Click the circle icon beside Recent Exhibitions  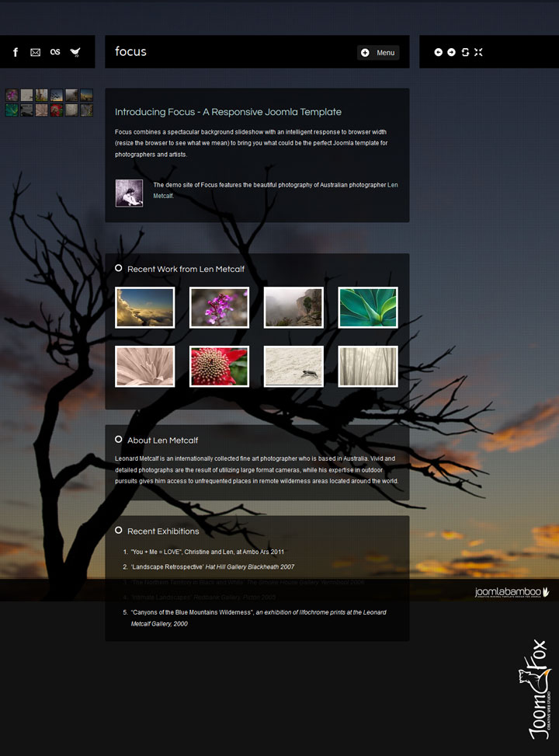119,531
